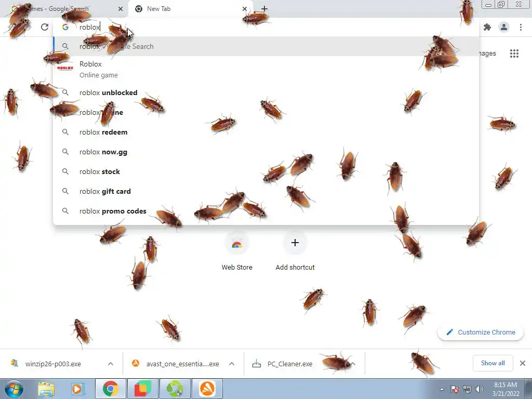Screen dimensions: 532x399
Task: Choose the roblox stock suggestion
Action: (267, 171)
